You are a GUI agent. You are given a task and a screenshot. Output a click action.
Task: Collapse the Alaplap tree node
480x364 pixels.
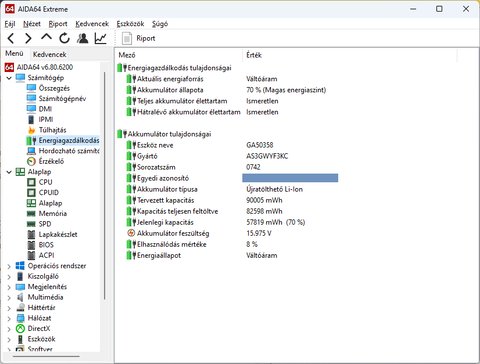point(9,172)
